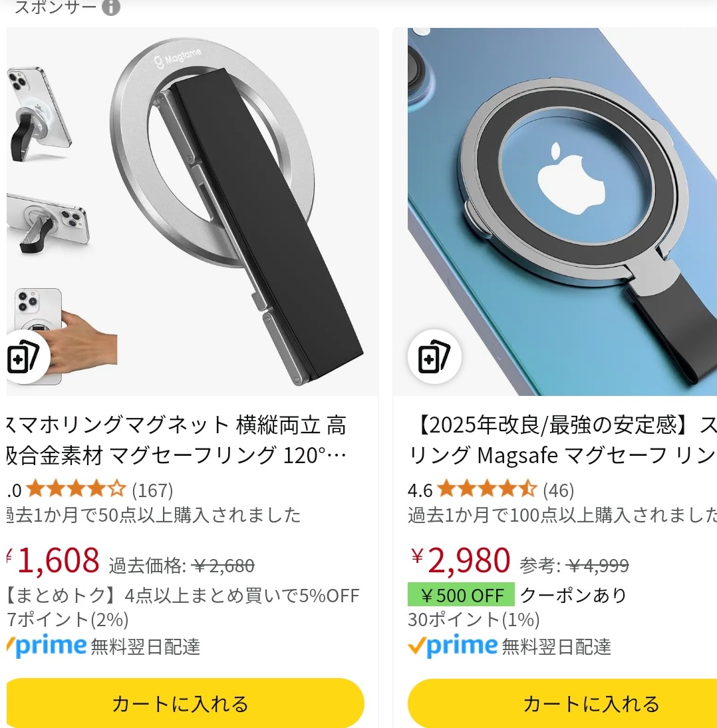Screen dimensions: 717x728
Task: Open the 【2025年改良/最強の安定感】 product title
Action: (563, 440)
